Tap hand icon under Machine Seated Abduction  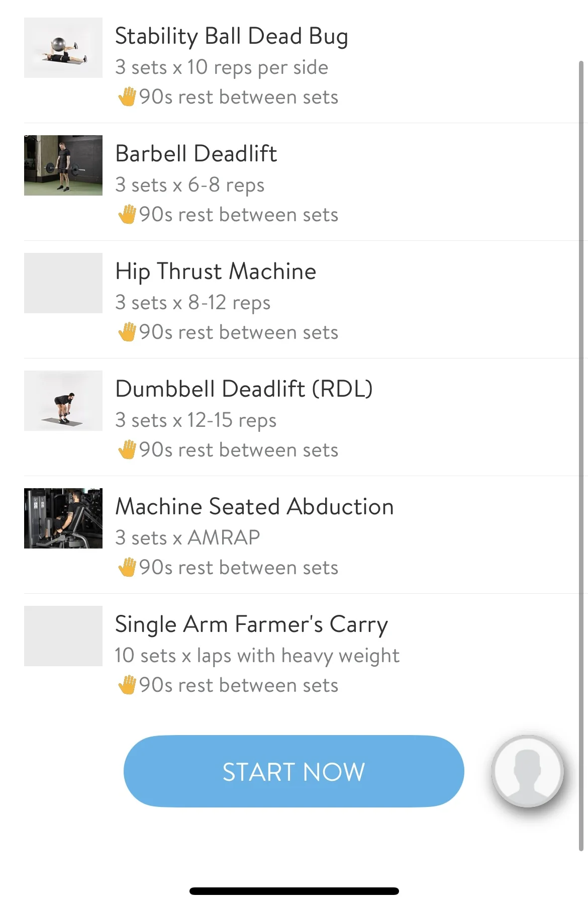pos(127,568)
